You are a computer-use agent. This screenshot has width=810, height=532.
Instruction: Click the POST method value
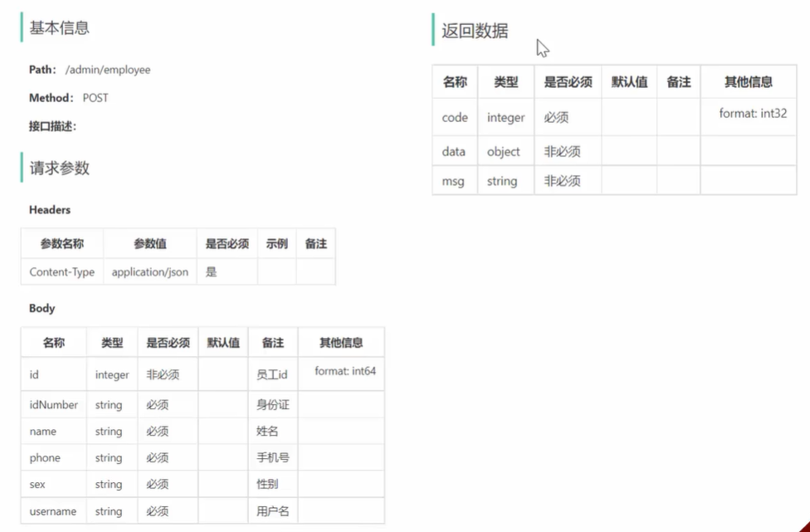(x=95, y=98)
